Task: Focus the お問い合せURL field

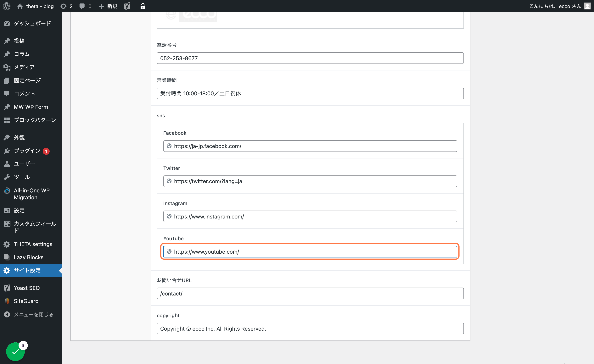Action: coord(310,293)
